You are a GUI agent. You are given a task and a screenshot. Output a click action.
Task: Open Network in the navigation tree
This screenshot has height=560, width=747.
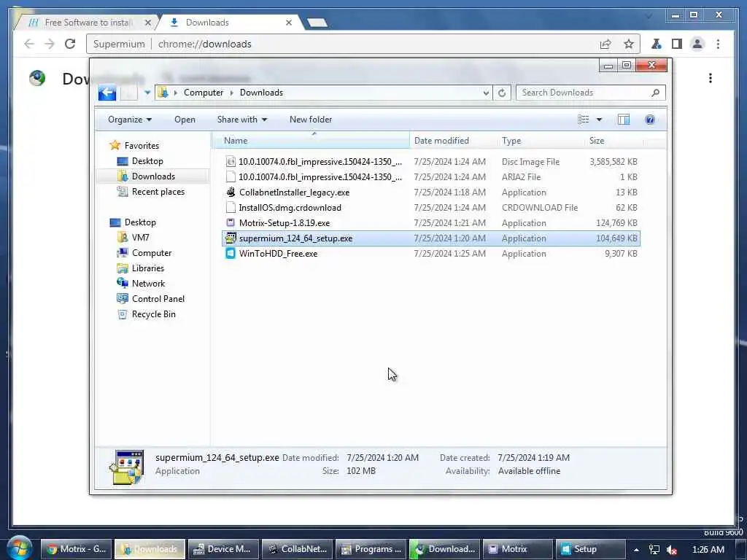pyautogui.click(x=148, y=284)
